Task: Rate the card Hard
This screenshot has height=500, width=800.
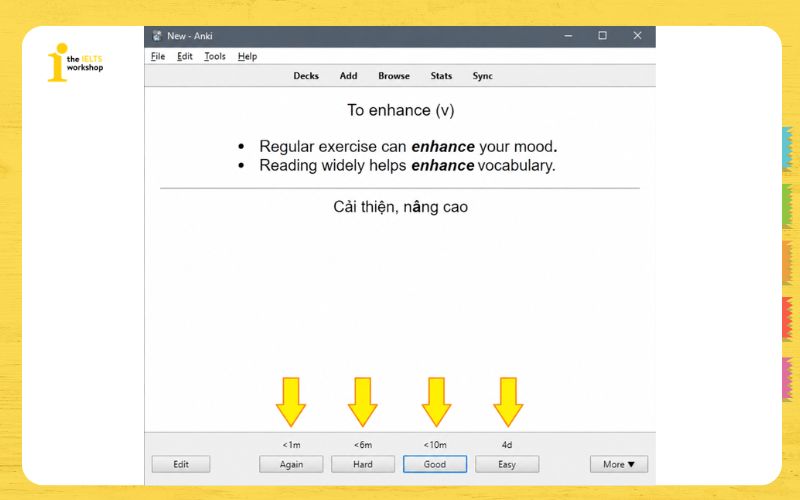Action: tap(363, 464)
